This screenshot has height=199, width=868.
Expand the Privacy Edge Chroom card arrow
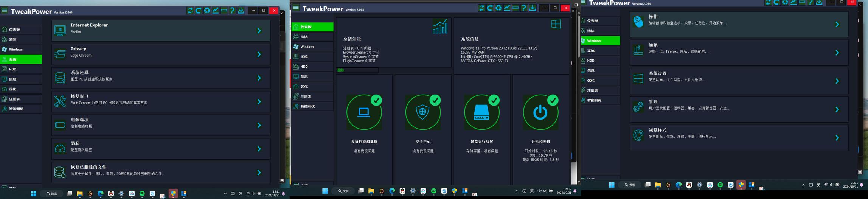pyautogui.click(x=259, y=54)
